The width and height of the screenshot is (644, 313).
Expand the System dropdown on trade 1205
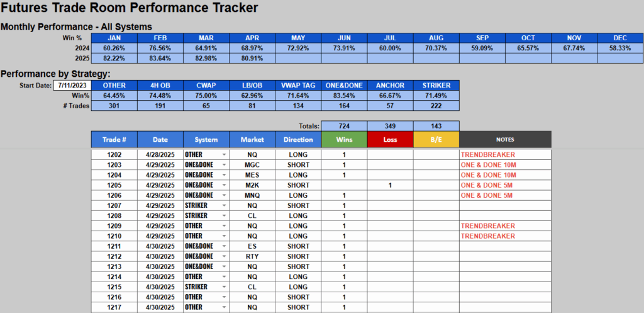[225, 185]
